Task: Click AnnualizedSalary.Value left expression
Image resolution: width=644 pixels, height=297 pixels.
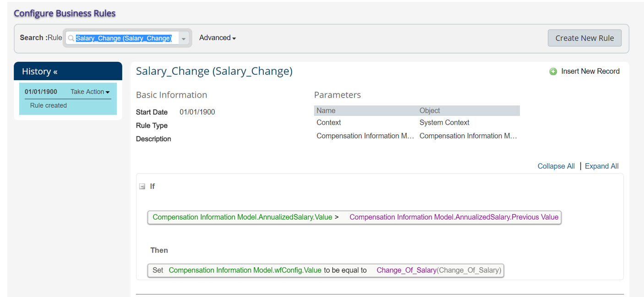Action: tap(242, 217)
